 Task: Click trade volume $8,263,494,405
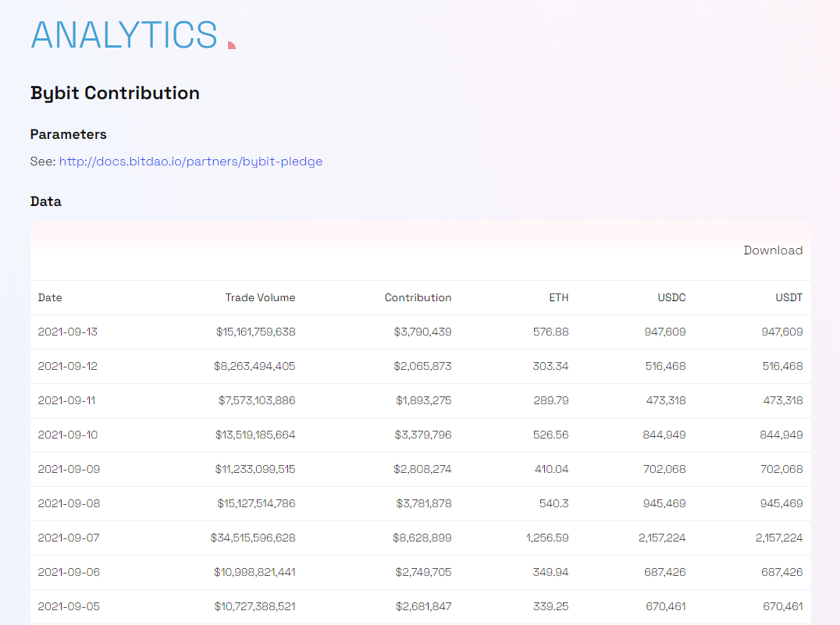tap(254, 366)
